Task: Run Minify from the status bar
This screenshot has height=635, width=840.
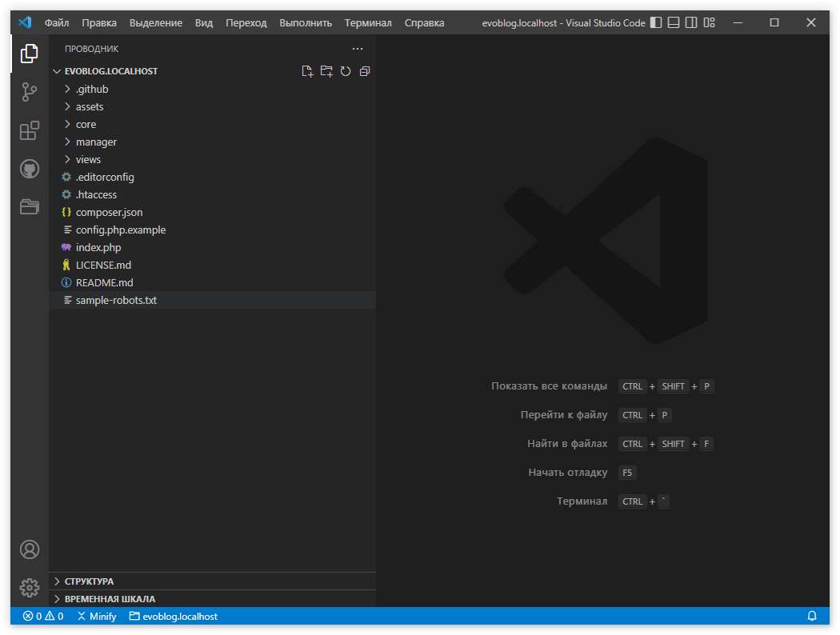Action: click(96, 616)
